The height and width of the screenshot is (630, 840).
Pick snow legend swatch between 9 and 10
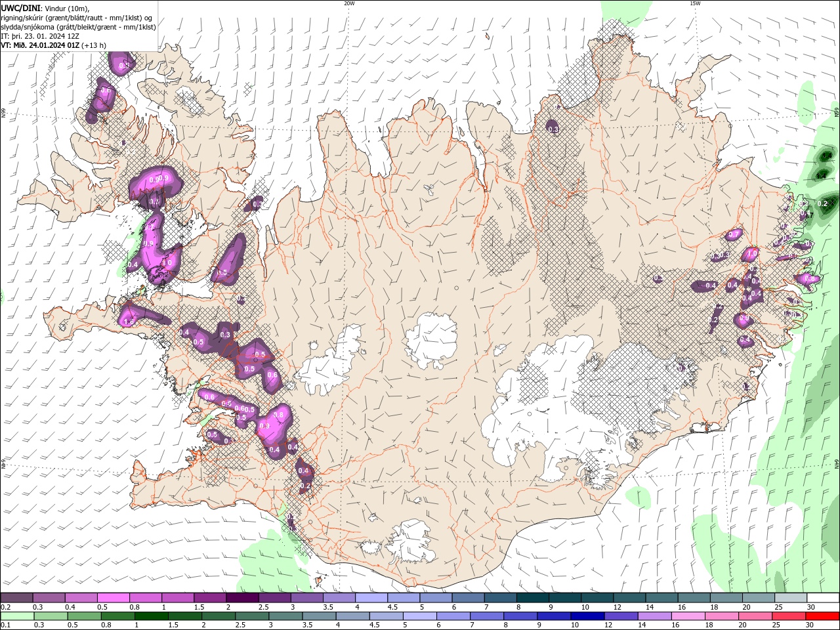(565, 598)
